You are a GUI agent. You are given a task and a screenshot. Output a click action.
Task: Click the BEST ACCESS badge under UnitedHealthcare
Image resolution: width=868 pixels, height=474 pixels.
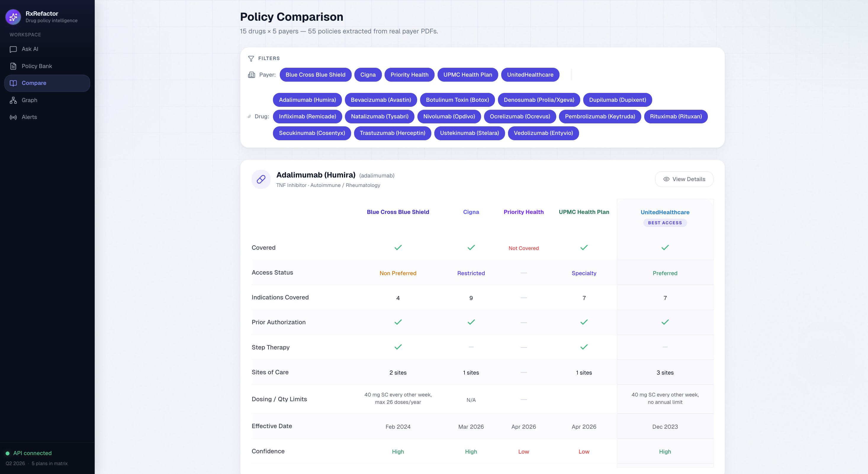coord(665,223)
